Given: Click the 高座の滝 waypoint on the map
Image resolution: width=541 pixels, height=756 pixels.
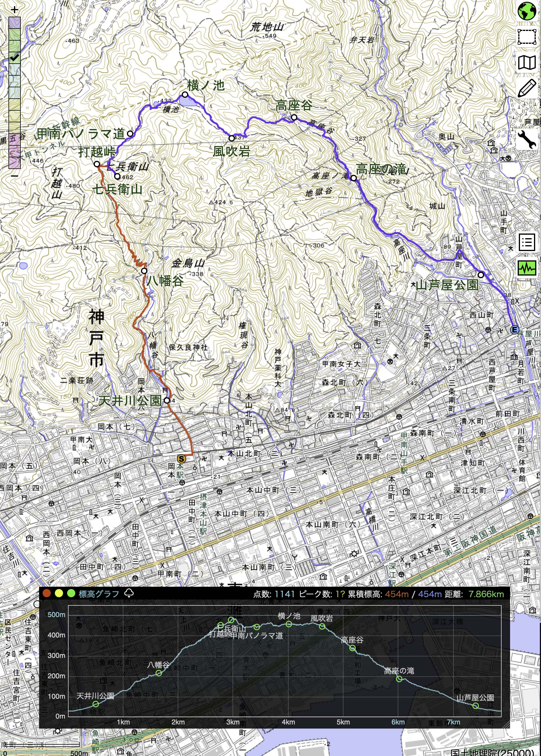Looking at the screenshot, I should tap(353, 178).
